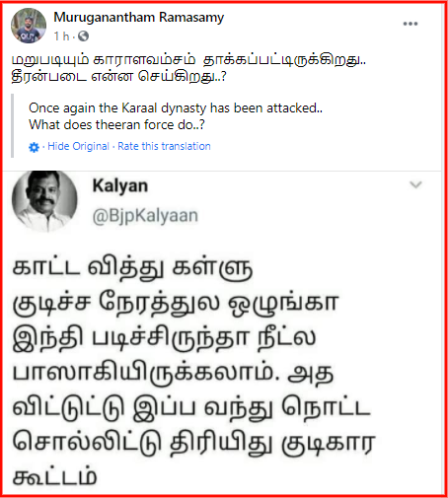Click the tweet line containing "இந்தி படிச்சிருந்தா"

[164, 338]
